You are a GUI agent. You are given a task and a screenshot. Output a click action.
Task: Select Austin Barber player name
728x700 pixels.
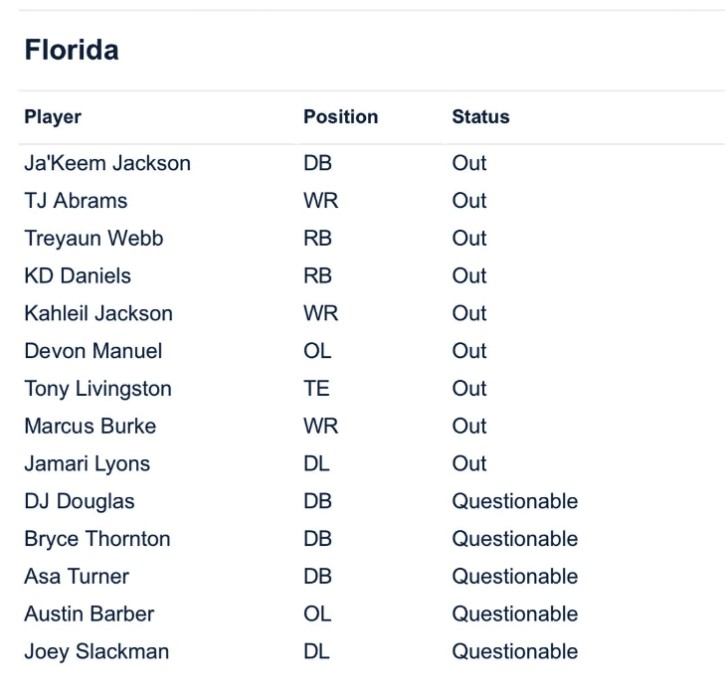point(90,613)
